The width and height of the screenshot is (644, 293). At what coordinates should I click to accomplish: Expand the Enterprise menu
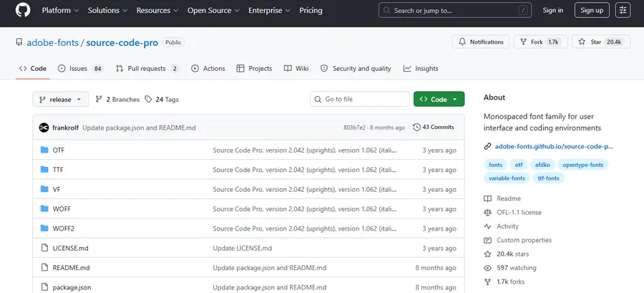pyautogui.click(x=270, y=10)
